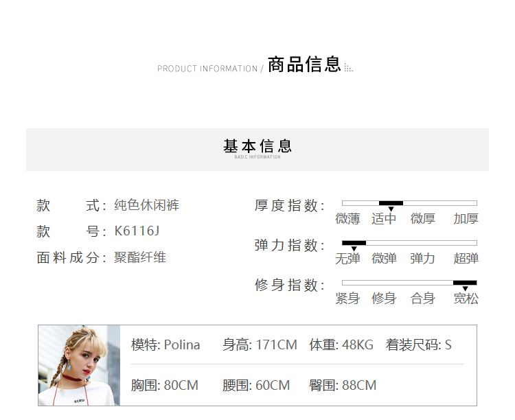Choose the 微弹 elasticity label

(384, 259)
